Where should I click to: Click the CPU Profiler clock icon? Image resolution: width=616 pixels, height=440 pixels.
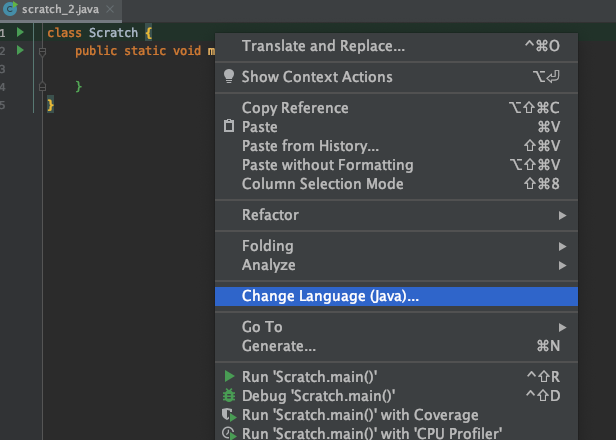coord(229,433)
